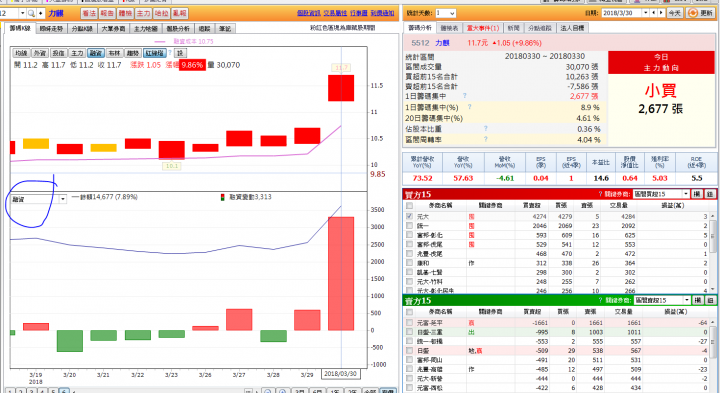This screenshot has width=720, height=393.
Task: Toggle the 布林 chart overlay button
Action: click(x=114, y=53)
